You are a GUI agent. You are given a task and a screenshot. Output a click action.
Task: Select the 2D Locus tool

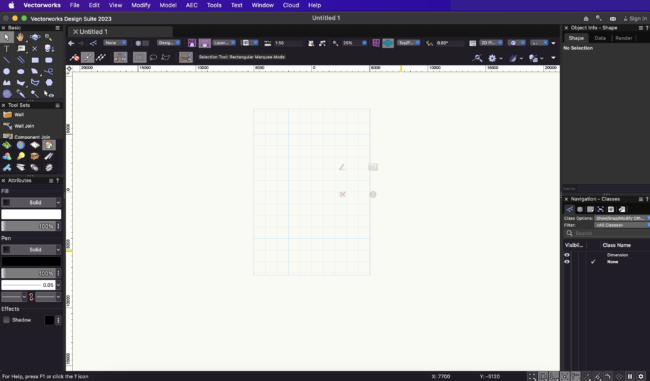(35, 49)
